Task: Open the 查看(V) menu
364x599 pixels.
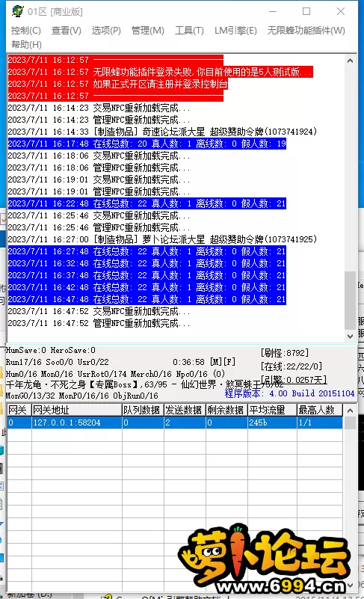Action: click(67, 31)
